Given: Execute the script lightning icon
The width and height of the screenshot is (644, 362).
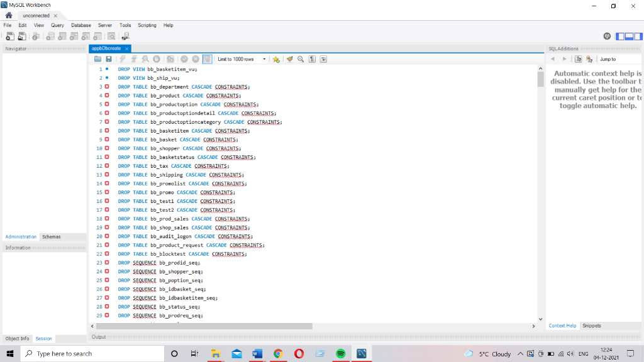Looking at the screenshot, I should click(x=123, y=59).
